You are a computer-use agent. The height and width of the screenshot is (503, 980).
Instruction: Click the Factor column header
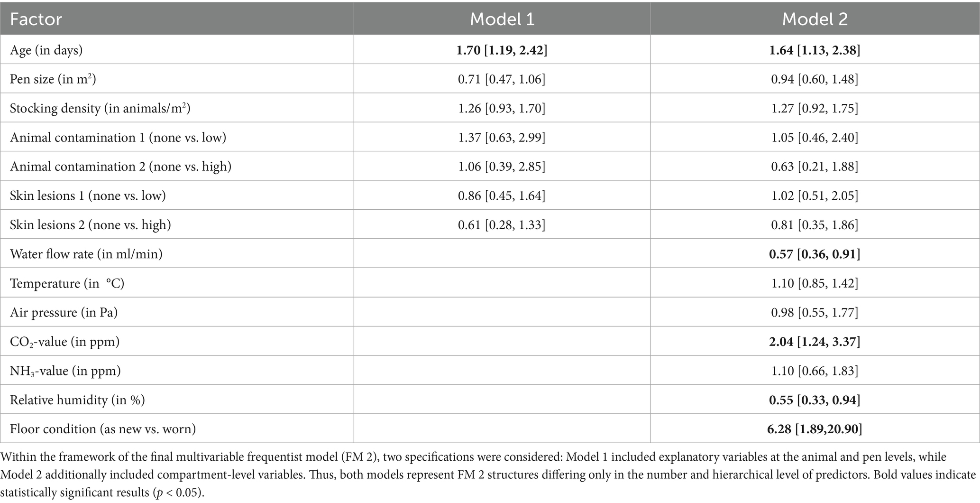click(x=36, y=19)
